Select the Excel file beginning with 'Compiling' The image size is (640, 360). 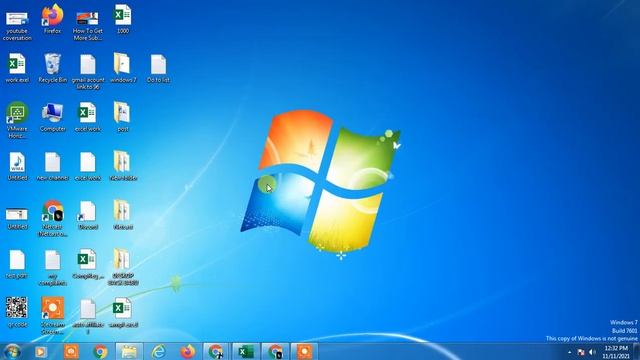pos(87,264)
